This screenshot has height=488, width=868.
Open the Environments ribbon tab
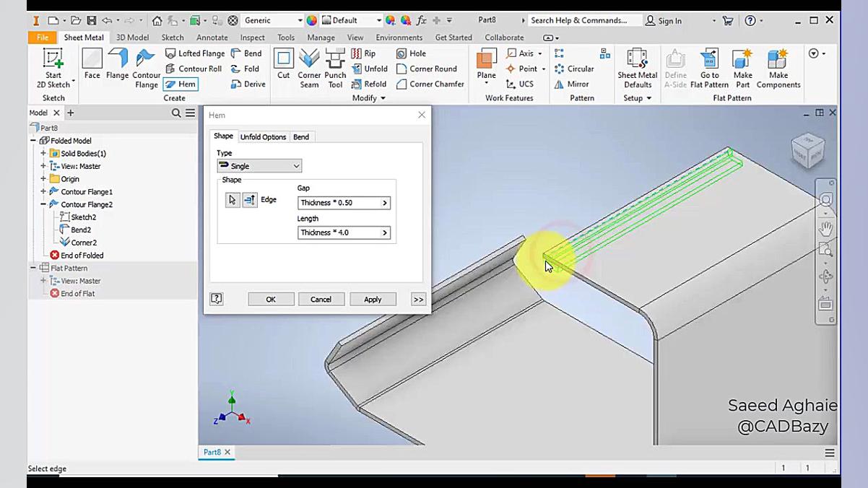399,38
